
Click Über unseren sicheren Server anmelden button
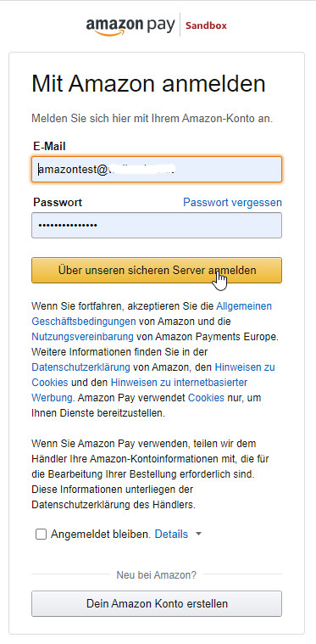(x=157, y=271)
